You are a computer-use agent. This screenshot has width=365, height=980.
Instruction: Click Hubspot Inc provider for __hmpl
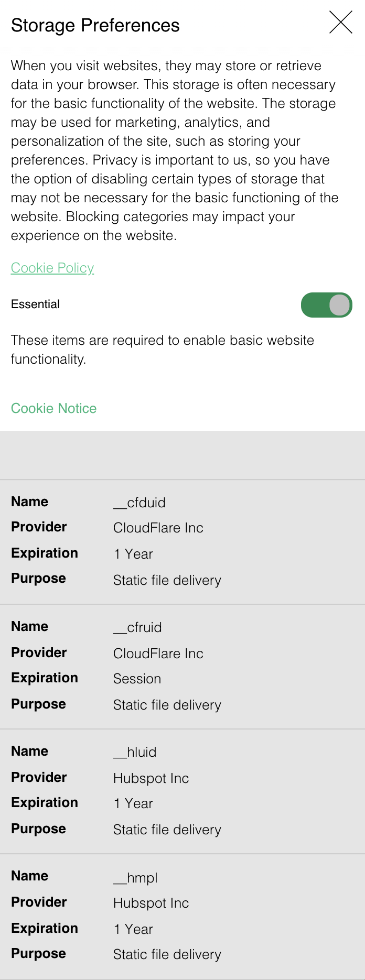pyautogui.click(x=151, y=903)
